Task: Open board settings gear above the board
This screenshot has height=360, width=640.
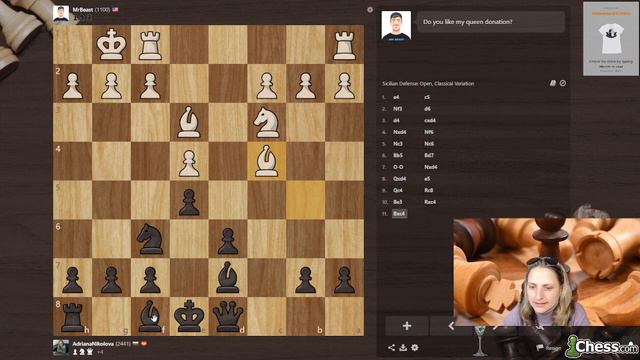Action: (370, 9)
